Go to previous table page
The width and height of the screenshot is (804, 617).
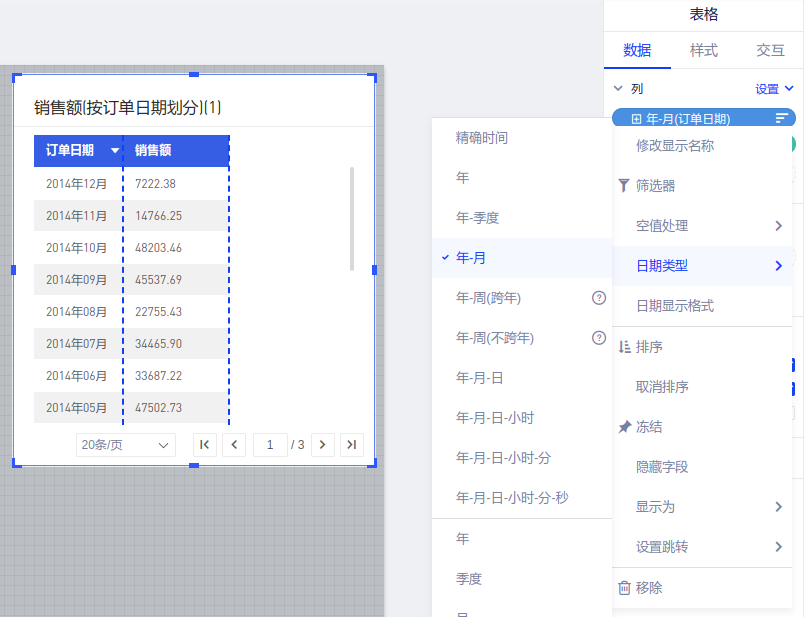pos(233,445)
